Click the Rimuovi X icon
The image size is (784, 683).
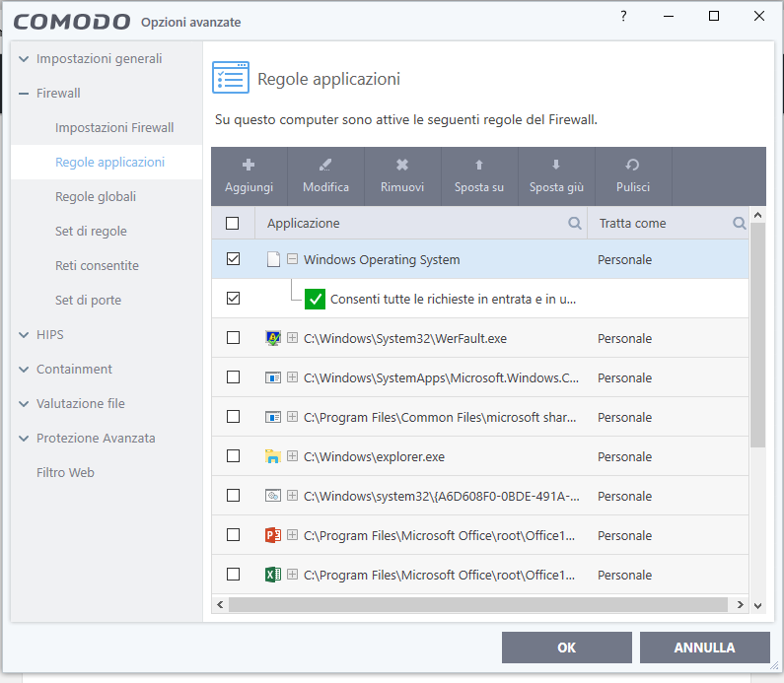pos(402,166)
